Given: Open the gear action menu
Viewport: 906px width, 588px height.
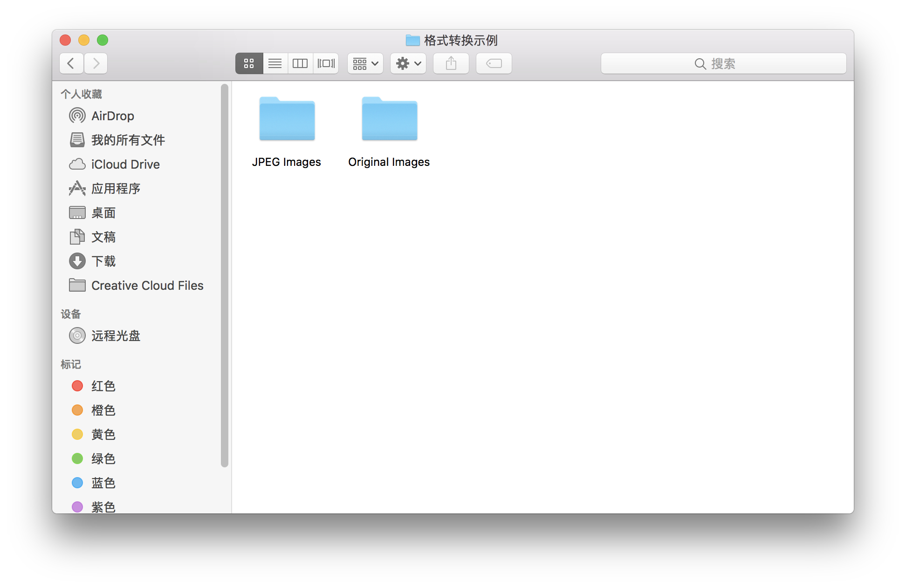Looking at the screenshot, I should 408,63.
